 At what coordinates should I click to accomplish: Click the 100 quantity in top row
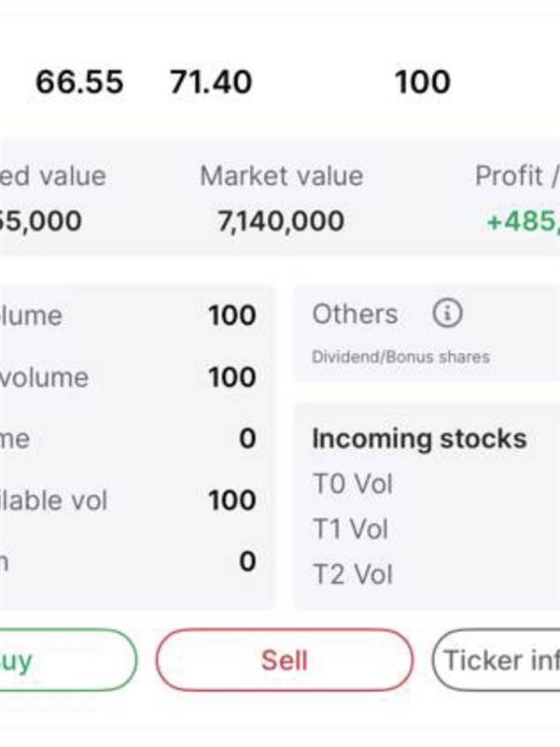(x=423, y=81)
